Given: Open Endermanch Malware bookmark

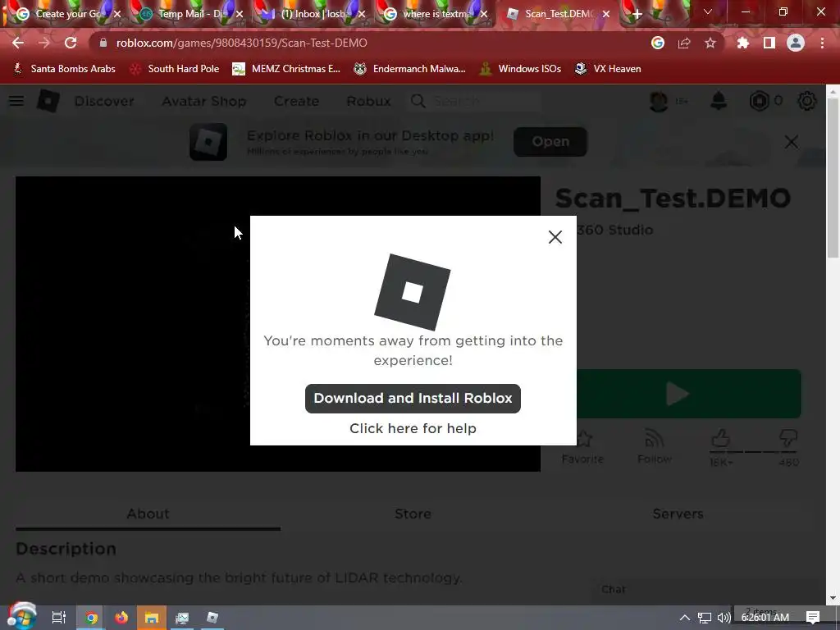Looking at the screenshot, I should pos(409,69).
